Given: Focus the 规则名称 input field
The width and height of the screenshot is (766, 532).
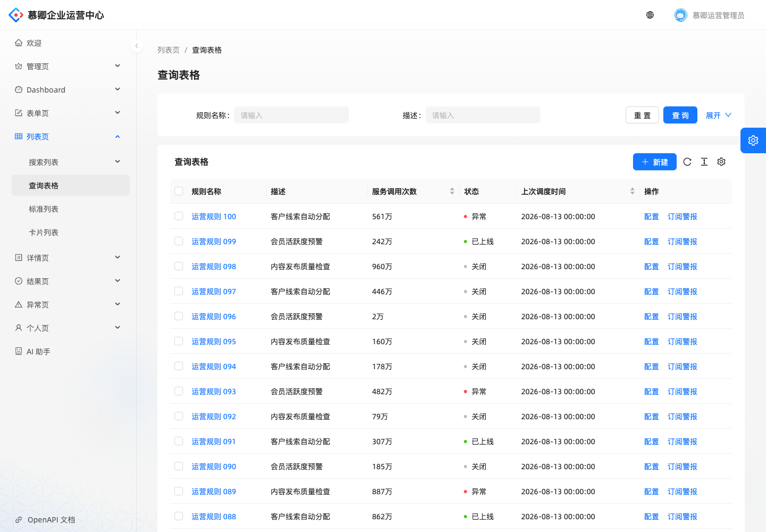Looking at the screenshot, I should click(x=292, y=115).
